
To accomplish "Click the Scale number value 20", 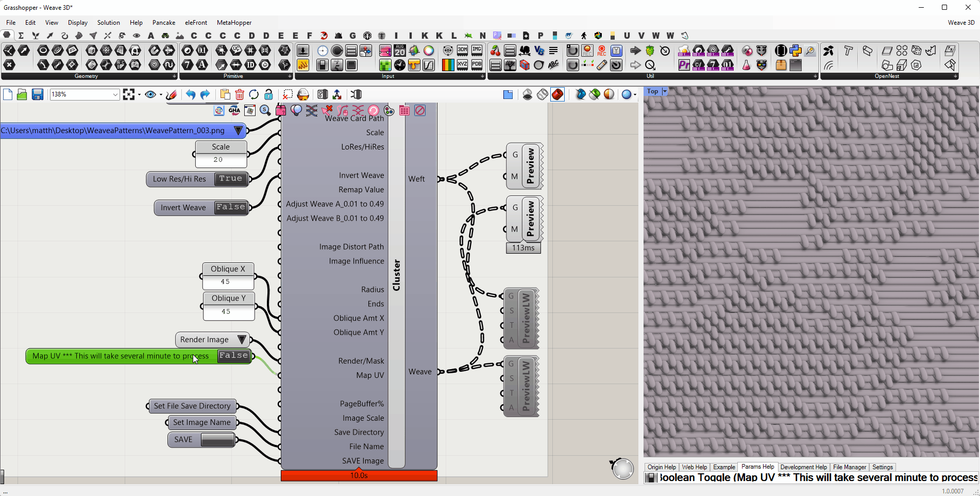I will tap(218, 160).
